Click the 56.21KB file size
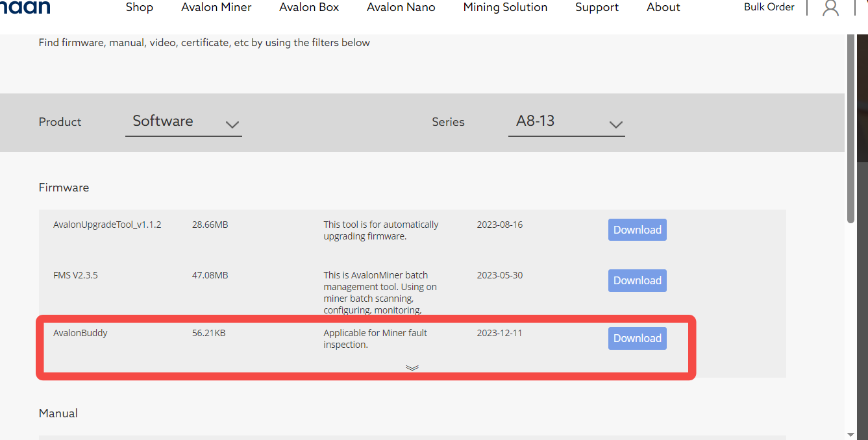This screenshot has height=440, width=868. pyautogui.click(x=209, y=333)
